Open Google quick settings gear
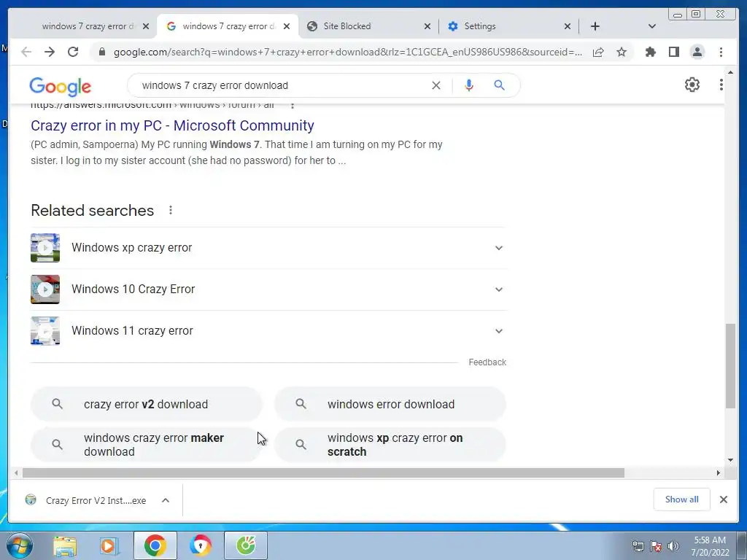 [x=692, y=85]
